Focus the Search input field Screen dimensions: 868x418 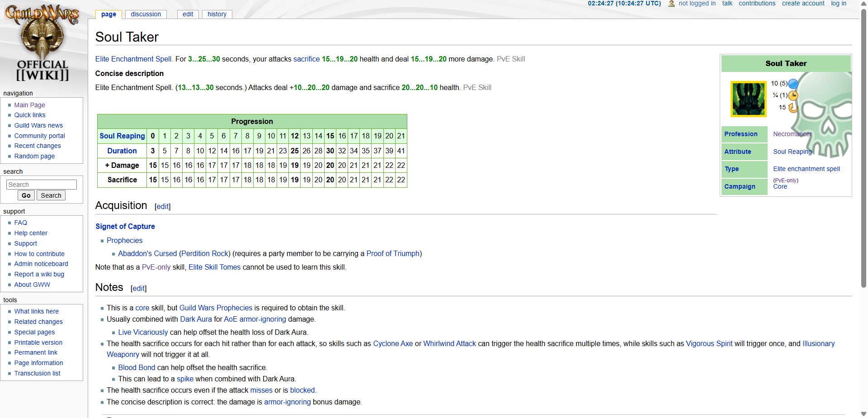click(x=42, y=185)
